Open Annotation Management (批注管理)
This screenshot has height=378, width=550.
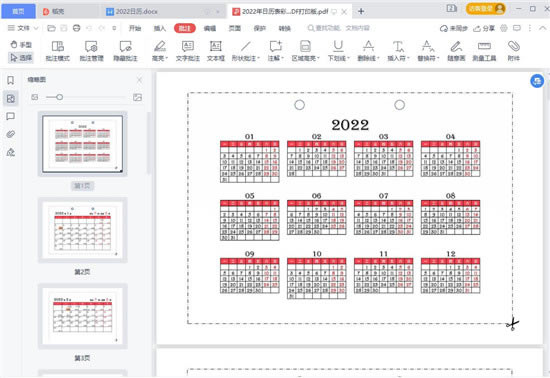click(x=91, y=51)
